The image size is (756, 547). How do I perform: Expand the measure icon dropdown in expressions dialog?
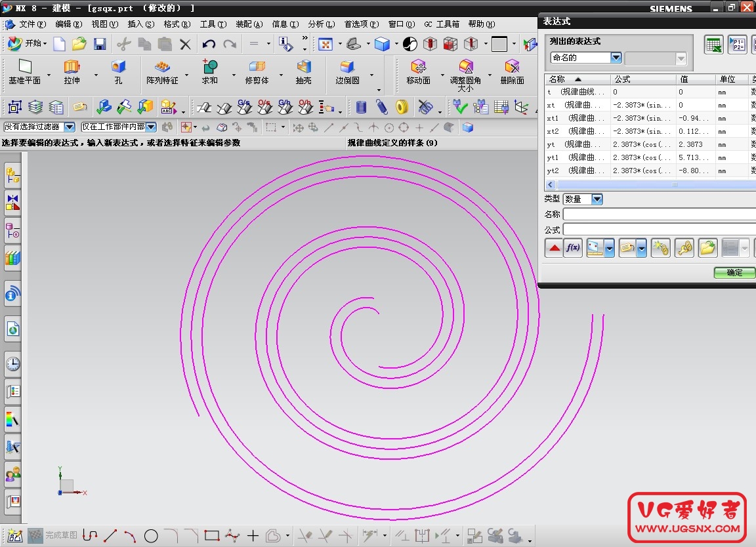(610, 249)
